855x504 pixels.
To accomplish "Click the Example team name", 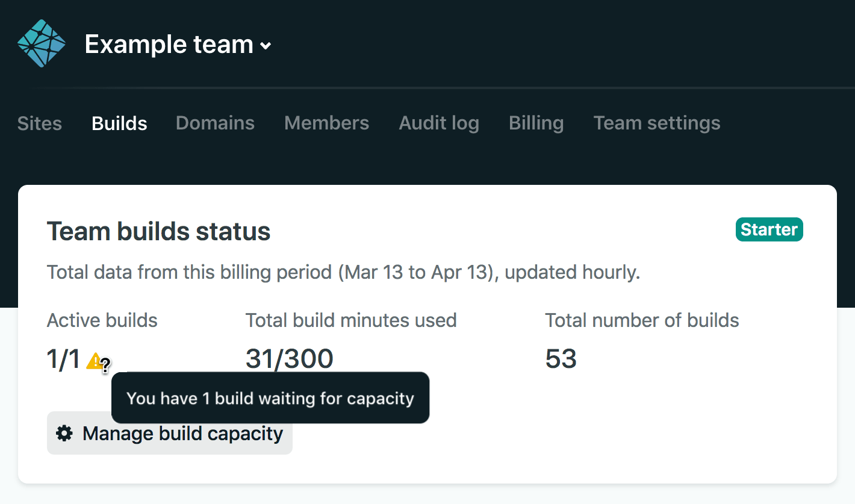I will click(x=169, y=45).
